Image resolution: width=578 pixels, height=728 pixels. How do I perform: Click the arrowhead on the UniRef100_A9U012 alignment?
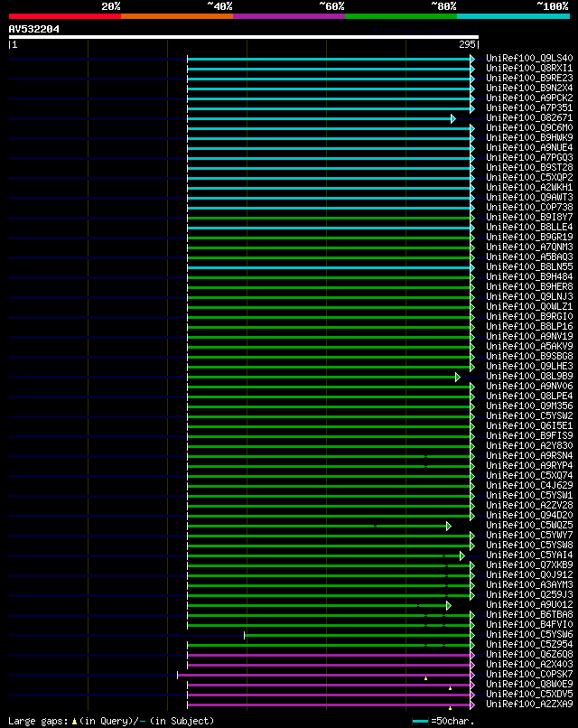pyautogui.click(x=449, y=605)
